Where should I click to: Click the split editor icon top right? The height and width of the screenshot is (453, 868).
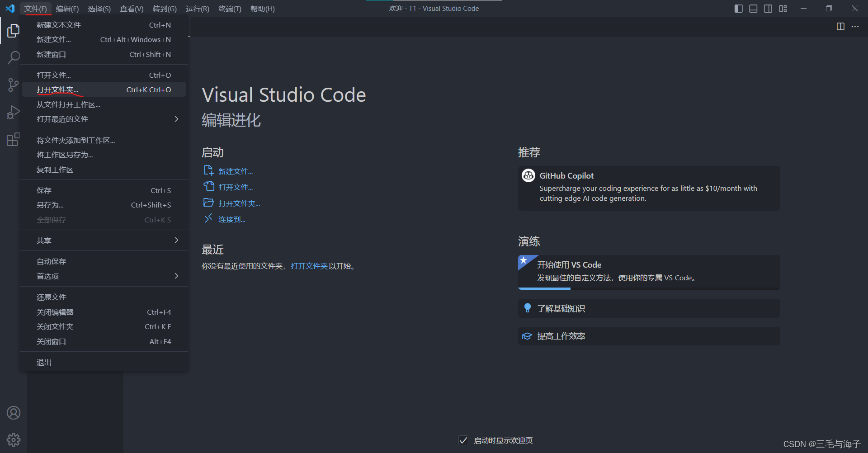[x=840, y=27]
